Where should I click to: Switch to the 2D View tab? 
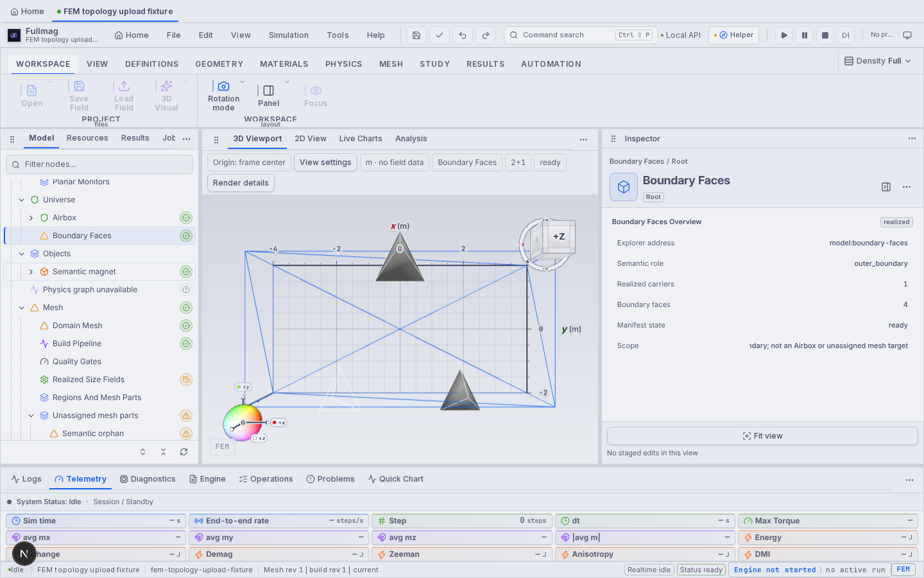[311, 139]
